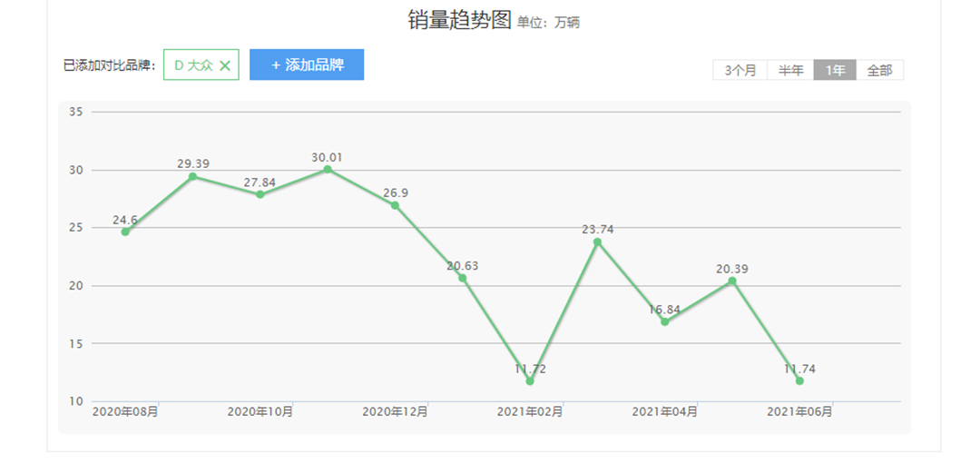Click the 24.6 data point on chart
This screenshot has width=980, height=474.
click(x=125, y=232)
